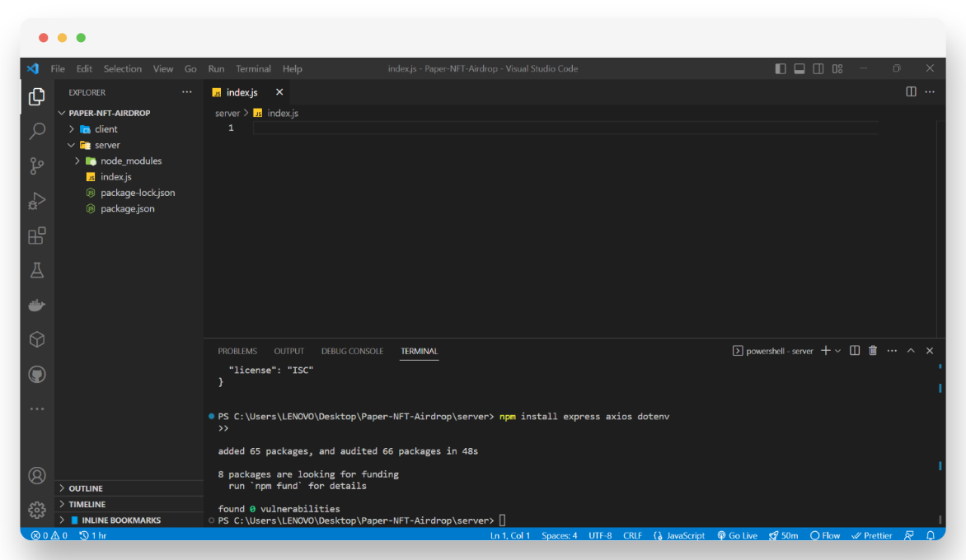Open editor More Actions ellipsis
The image size is (966, 560).
930,91
